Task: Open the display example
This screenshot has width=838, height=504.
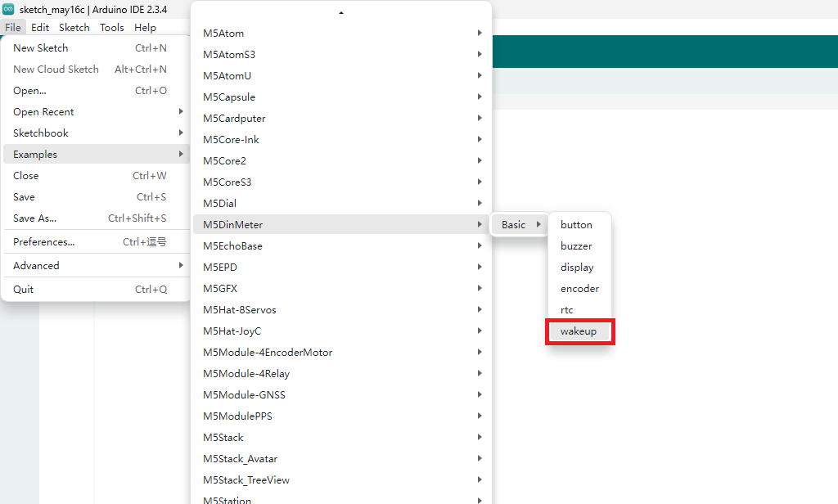Action: point(579,268)
